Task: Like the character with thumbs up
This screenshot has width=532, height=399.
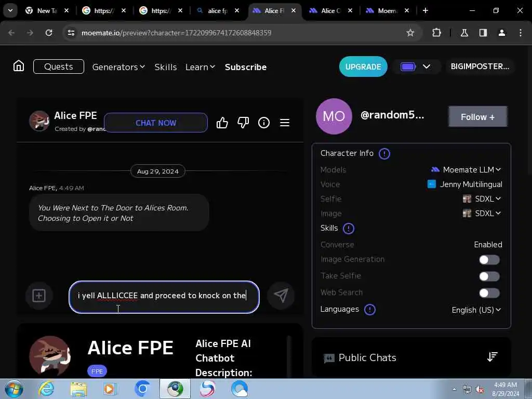Action: [x=222, y=123]
